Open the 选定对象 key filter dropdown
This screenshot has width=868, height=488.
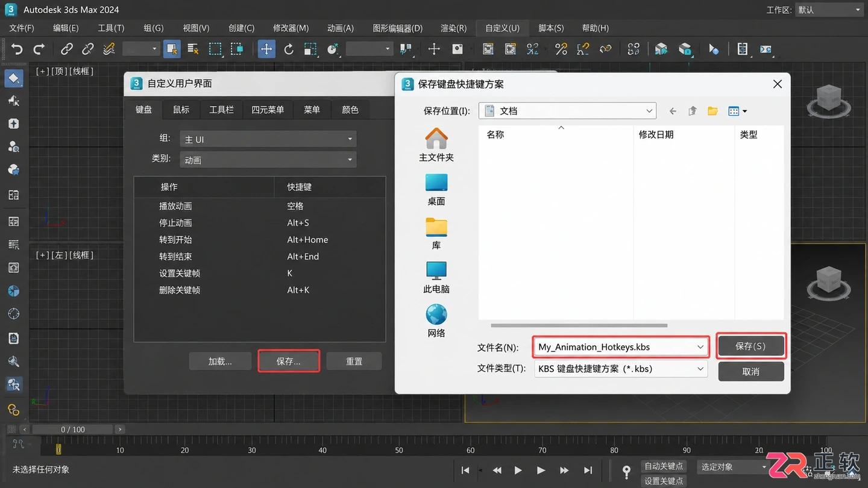[x=733, y=467]
